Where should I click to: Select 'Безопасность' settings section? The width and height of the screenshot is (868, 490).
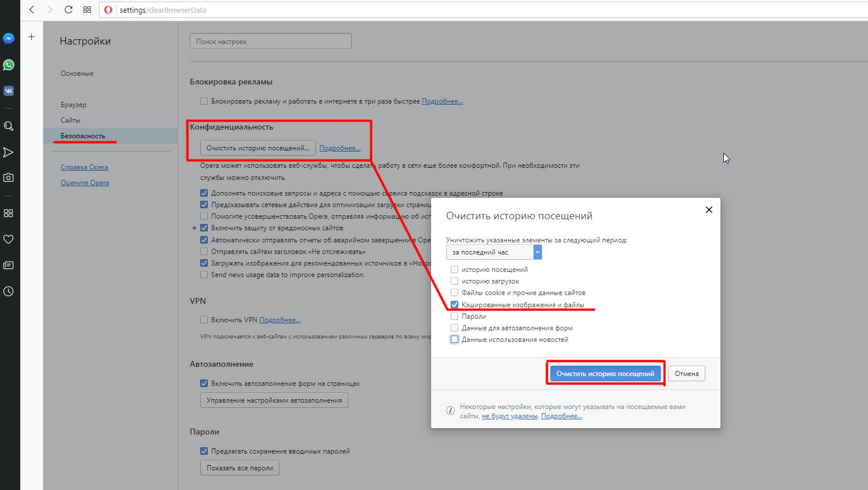pyautogui.click(x=83, y=136)
